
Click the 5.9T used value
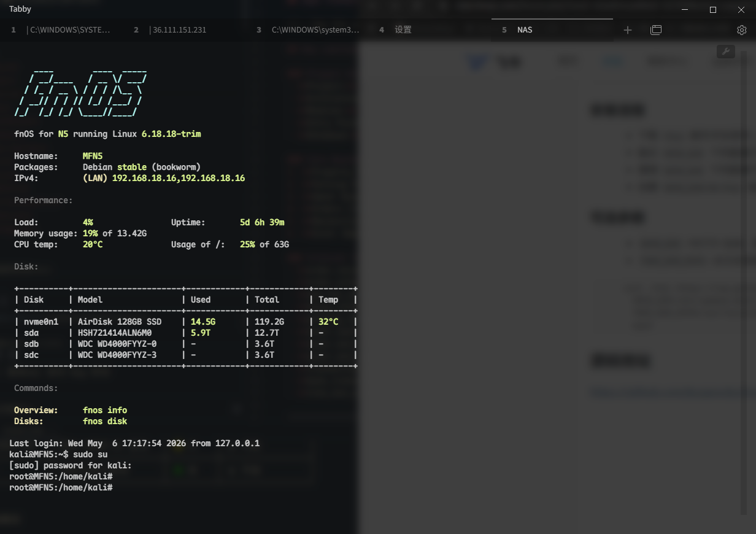pyautogui.click(x=201, y=333)
